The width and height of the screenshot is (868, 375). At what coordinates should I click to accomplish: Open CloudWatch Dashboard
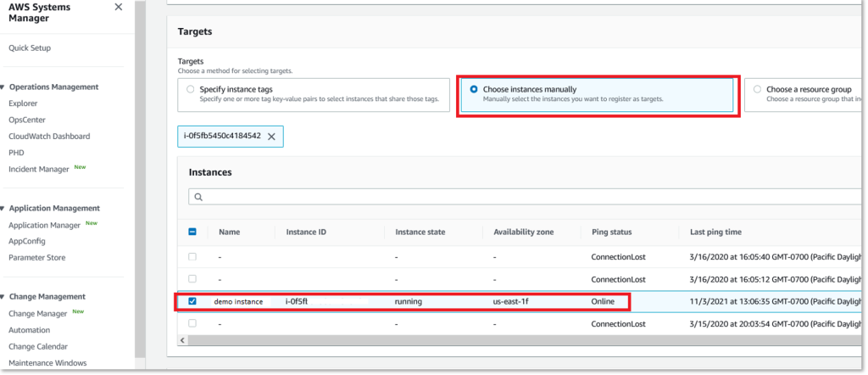[x=49, y=137]
